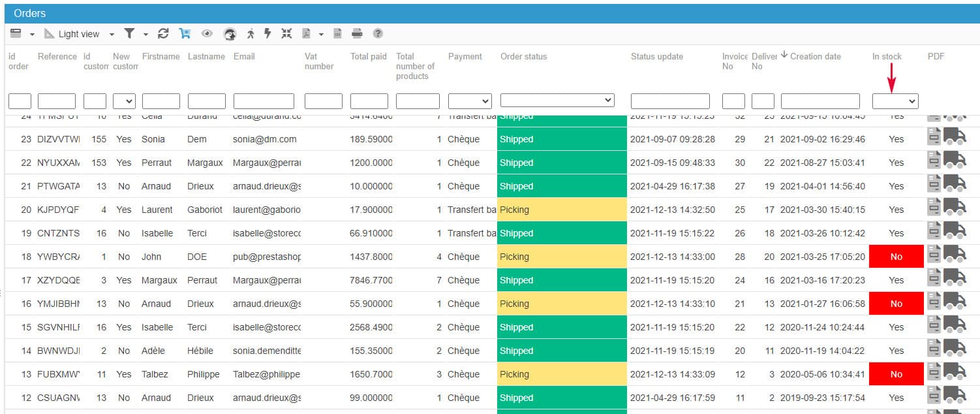Click the blue shopping cart icon
Viewport: 980px width, 414px height.
tap(185, 34)
